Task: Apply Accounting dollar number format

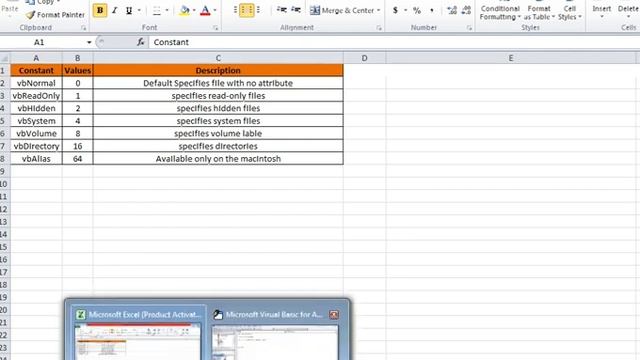Action: (x=395, y=10)
